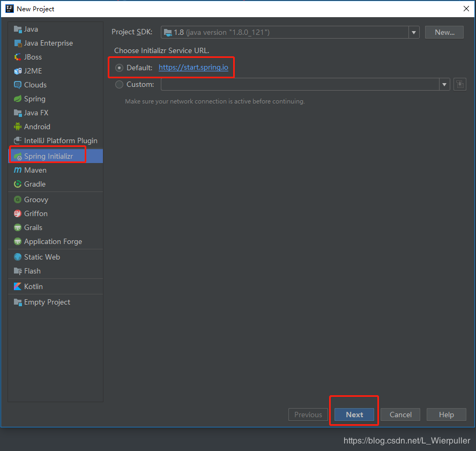The height and width of the screenshot is (451, 476).
Task: Open the Custom URL dropdown arrow
Action: coord(444,84)
